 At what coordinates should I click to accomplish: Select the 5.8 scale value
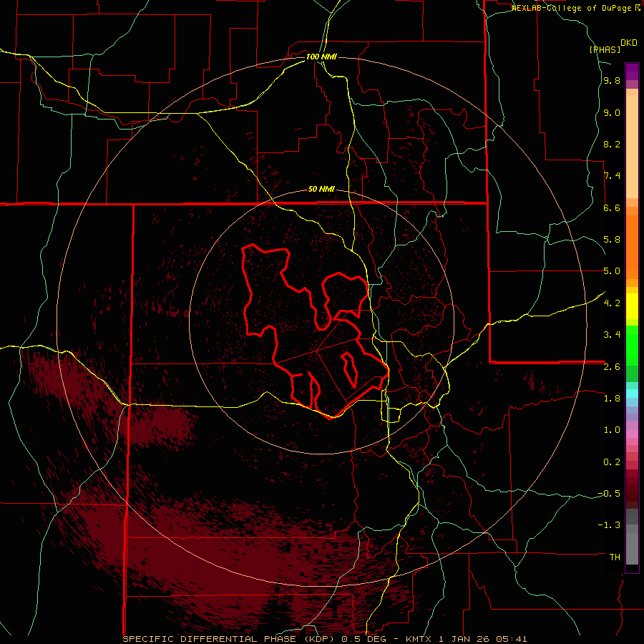coord(612,240)
